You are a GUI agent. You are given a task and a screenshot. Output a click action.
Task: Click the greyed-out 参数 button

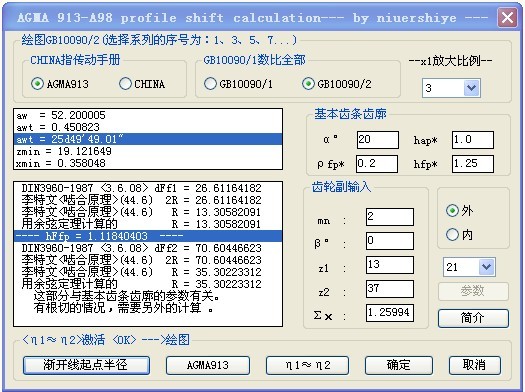tap(473, 291)
